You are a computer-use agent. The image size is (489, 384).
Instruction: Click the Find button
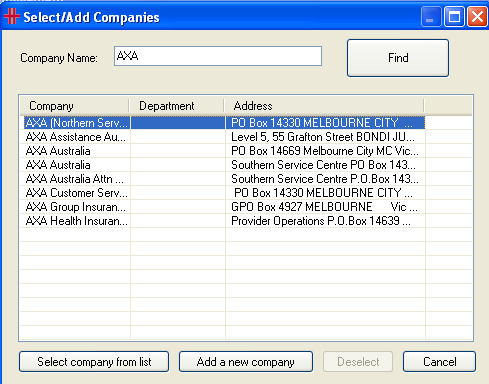coord(398,58)
